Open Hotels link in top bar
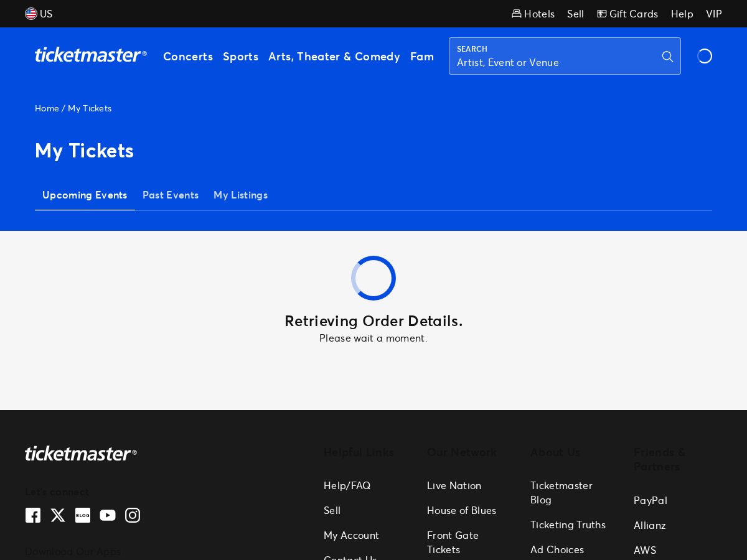 [x=533, y=14]
